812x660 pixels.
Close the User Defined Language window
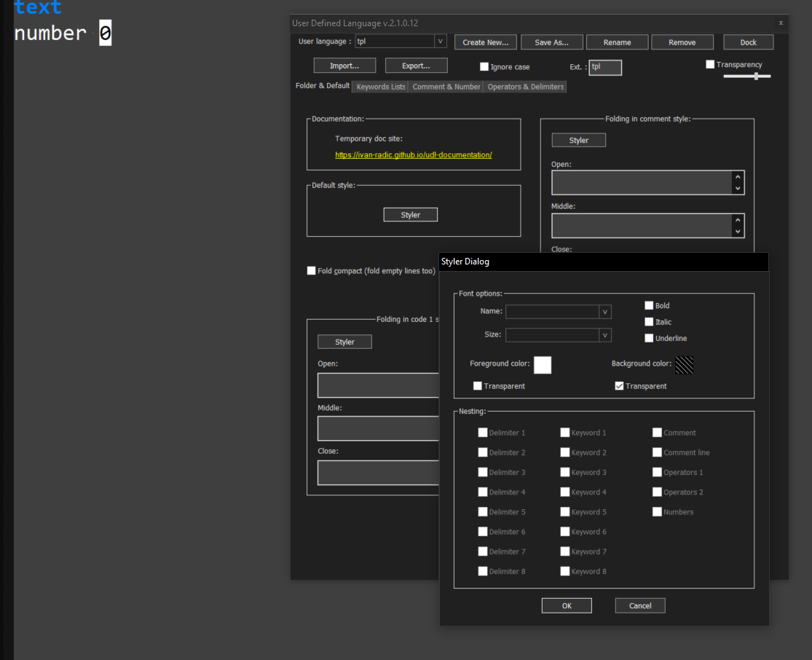pyautogui.click(x=781, y=23)
